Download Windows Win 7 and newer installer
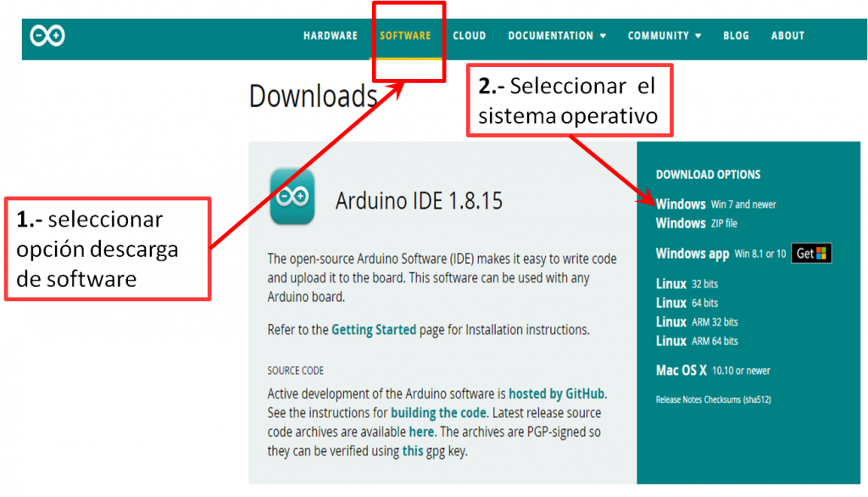This screenshot has width=868, height=497. point(715,204)
